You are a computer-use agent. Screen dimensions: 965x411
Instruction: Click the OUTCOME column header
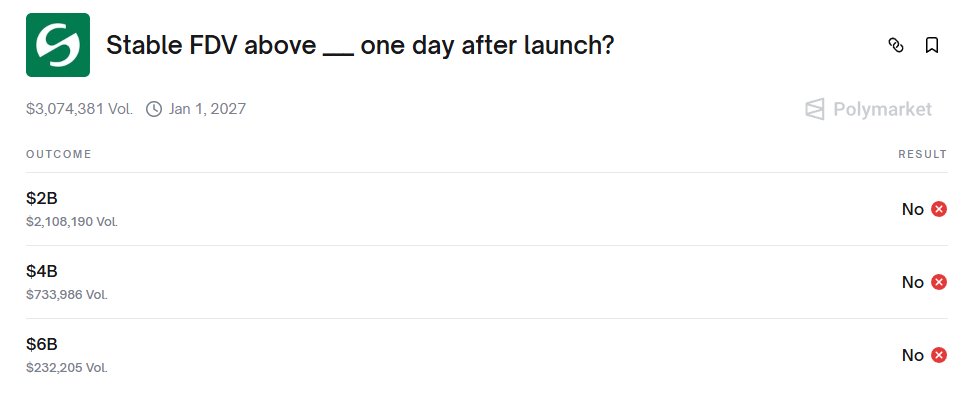click(x=59, y=154)
